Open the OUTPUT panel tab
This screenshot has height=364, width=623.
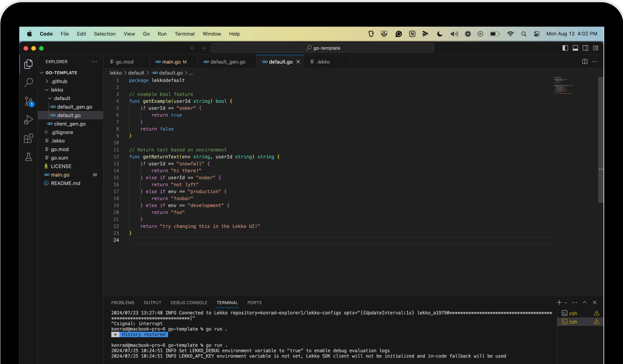click(x=153, y=302)
